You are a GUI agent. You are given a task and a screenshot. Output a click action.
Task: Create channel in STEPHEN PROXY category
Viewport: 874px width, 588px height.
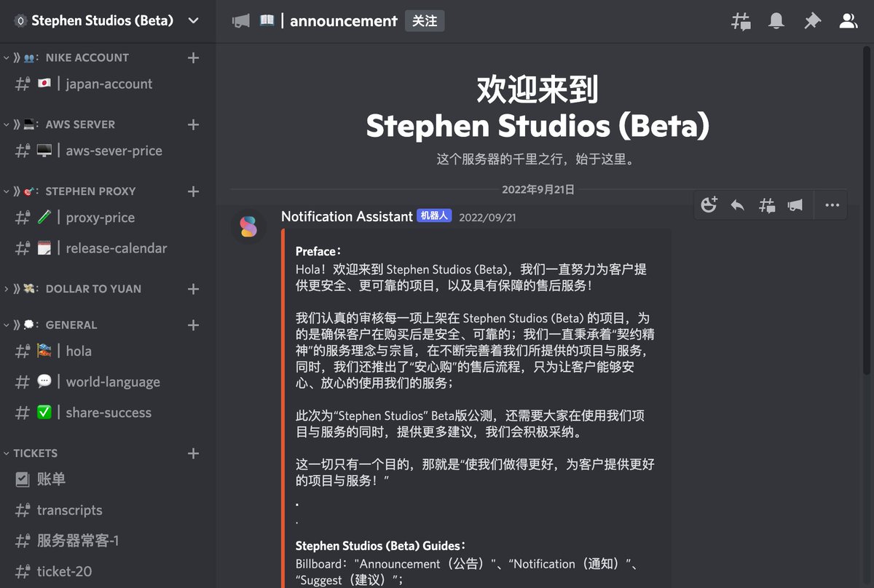click(x=193, y=191)
